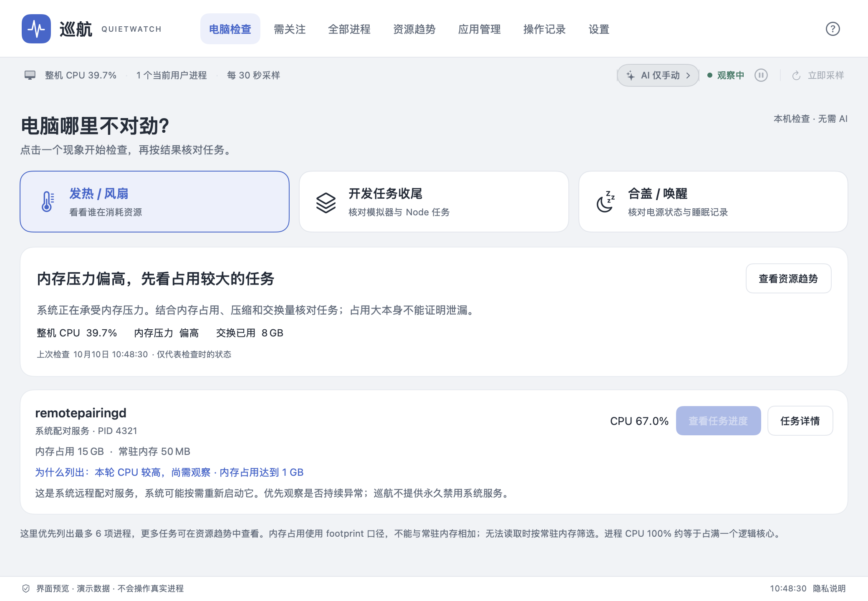Select the 发热 / 风扇 card
Image resolution: width=868 pixels, height=601 pixels.
pos(154,202)
